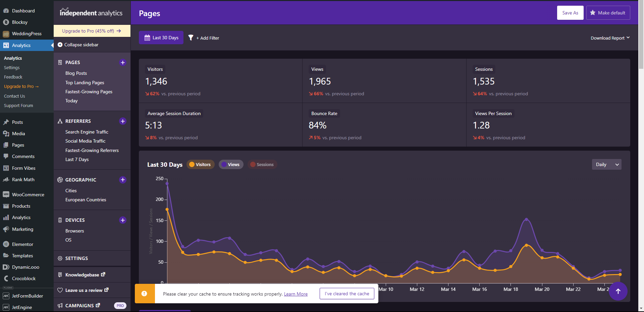Viewport: 644px width, 312px height.
Task: Click the scroll-to-top arrow button
Action: [x=618, y=291]
